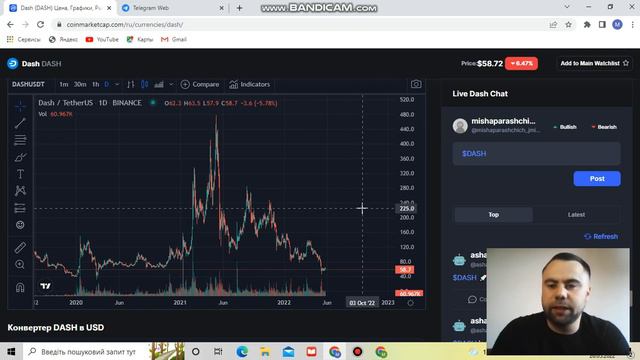Viewport: 640px width, 360px height.
Task: Open the Яндекс bookmark
Action: [x=63, y=40]
